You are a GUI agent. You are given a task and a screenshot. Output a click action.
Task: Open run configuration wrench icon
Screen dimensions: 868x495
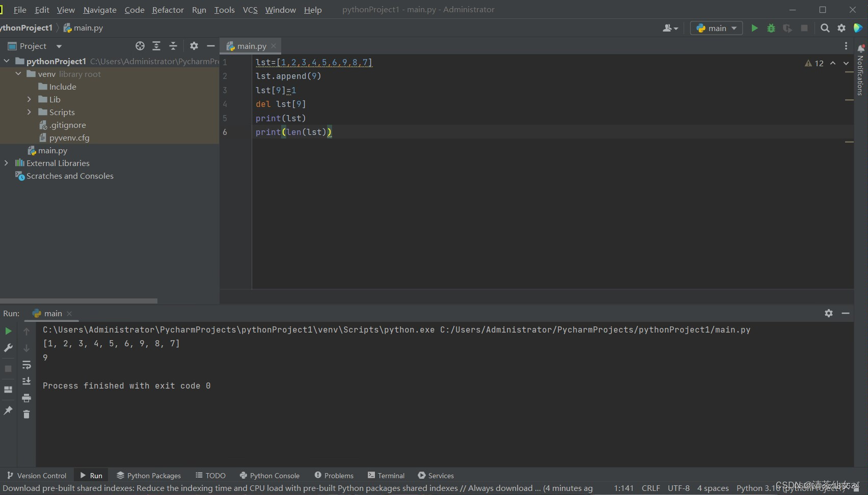(x=8, y=348)
